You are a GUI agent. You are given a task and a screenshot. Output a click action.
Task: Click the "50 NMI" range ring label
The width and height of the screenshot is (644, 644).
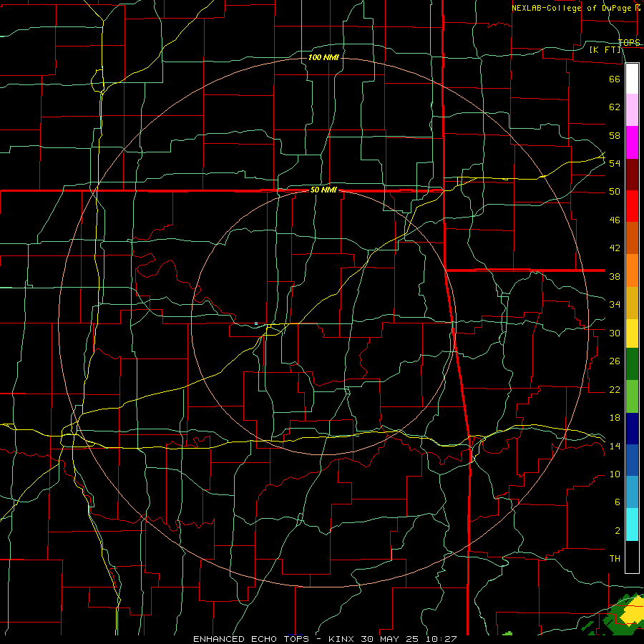pyautogui.click(x=323, y=190)
